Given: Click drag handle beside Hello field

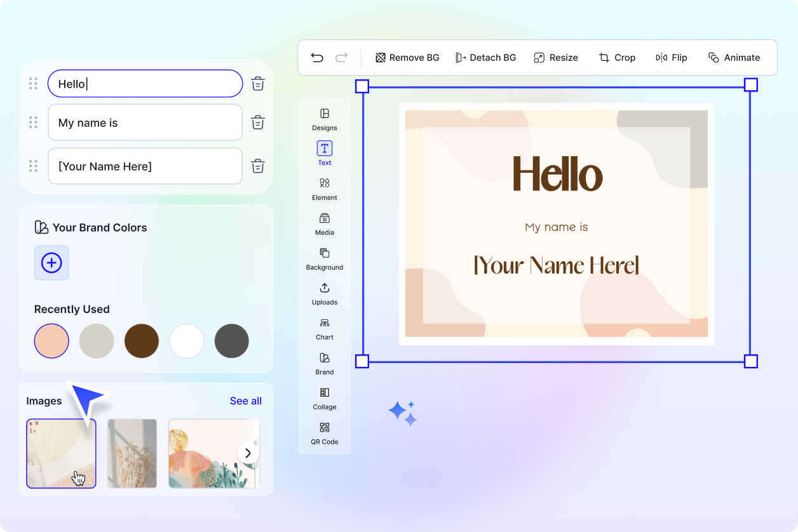Looking at the screenshot, I should 33,84.
